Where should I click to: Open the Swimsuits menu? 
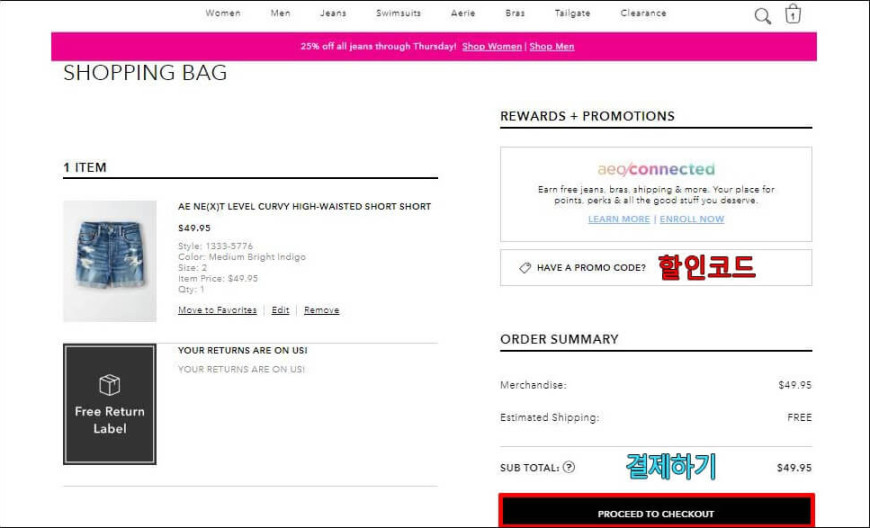pos(398,13)
